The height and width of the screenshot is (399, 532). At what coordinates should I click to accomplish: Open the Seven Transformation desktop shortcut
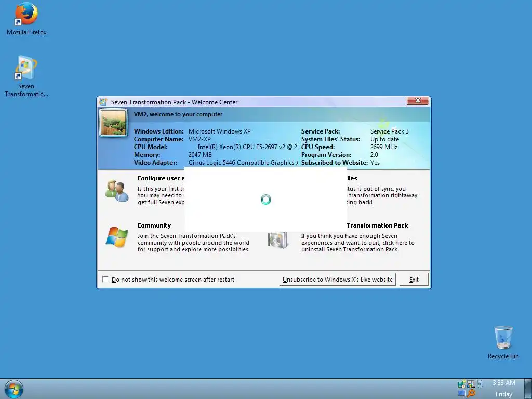point(26,76)
